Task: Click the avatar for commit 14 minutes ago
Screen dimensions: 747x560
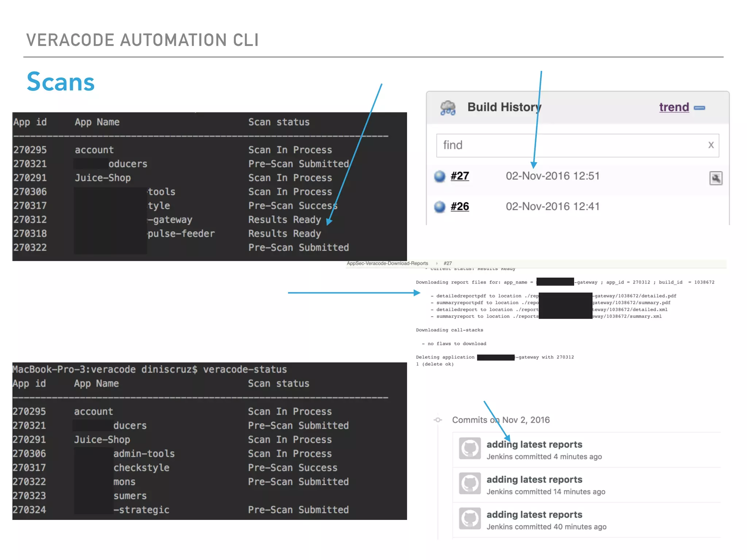Action: pyautogui.click(x=470, y=483)
